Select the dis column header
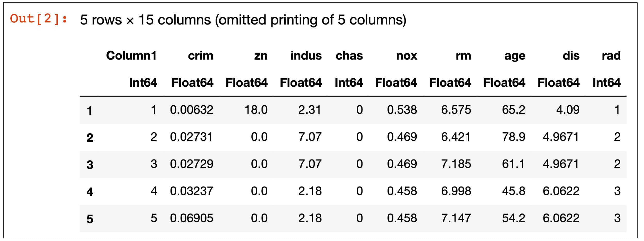The width and height of the screenshot is (644, 241). point(571,56)
